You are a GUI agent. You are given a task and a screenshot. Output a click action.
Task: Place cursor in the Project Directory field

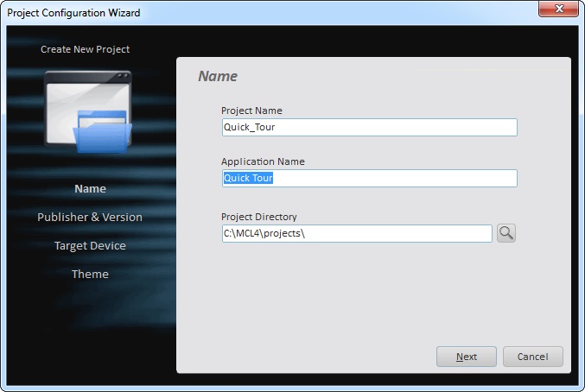point(356,234)
